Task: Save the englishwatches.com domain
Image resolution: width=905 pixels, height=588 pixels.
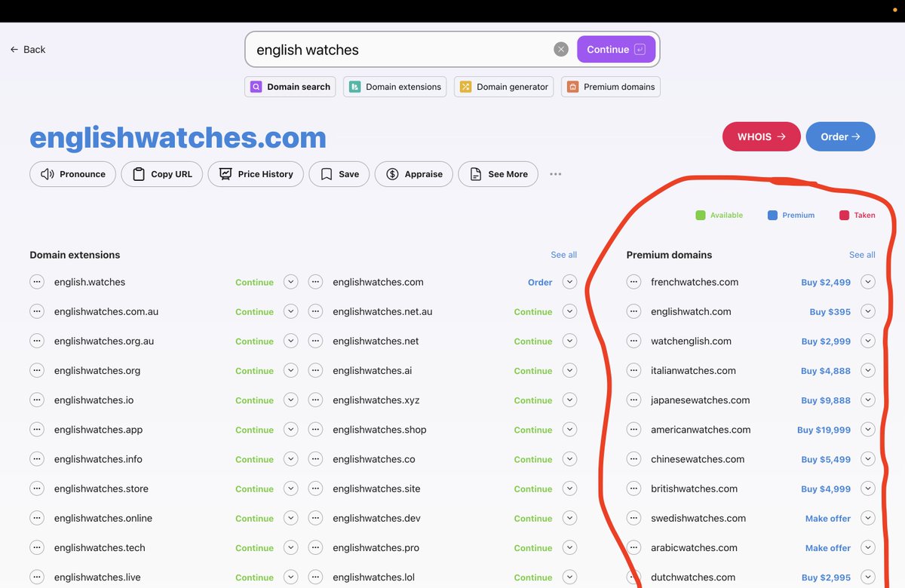Action: (x=339, y=174)
